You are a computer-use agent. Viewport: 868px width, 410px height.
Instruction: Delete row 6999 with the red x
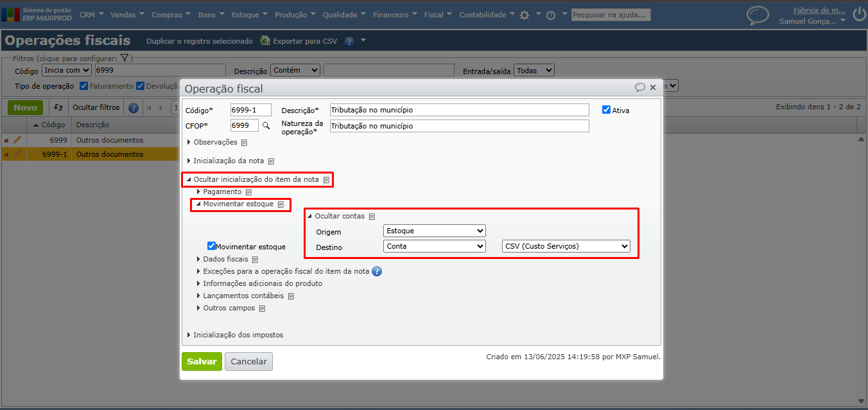coord(6,141)
